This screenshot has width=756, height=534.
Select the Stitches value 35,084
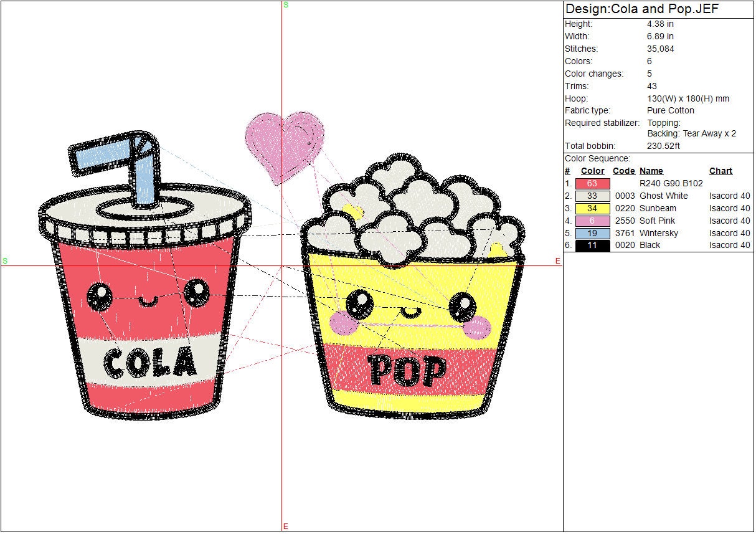coord(660,49)
